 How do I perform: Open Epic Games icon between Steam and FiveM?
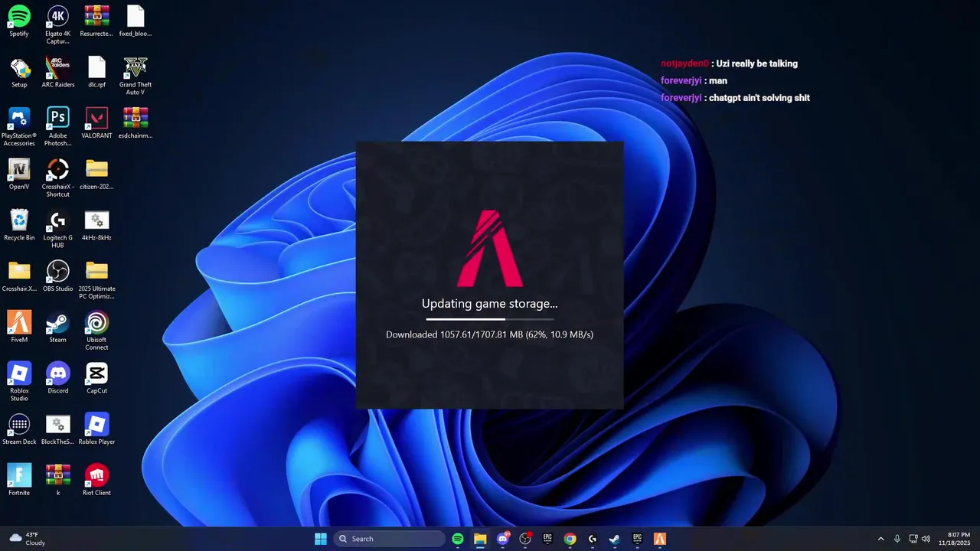(x=637, y=539)
